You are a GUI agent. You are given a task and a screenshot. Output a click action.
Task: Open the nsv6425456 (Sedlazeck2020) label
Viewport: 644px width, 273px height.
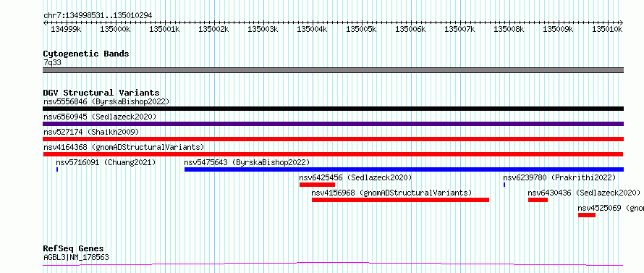pyautogui.click(x=355, y=177)
